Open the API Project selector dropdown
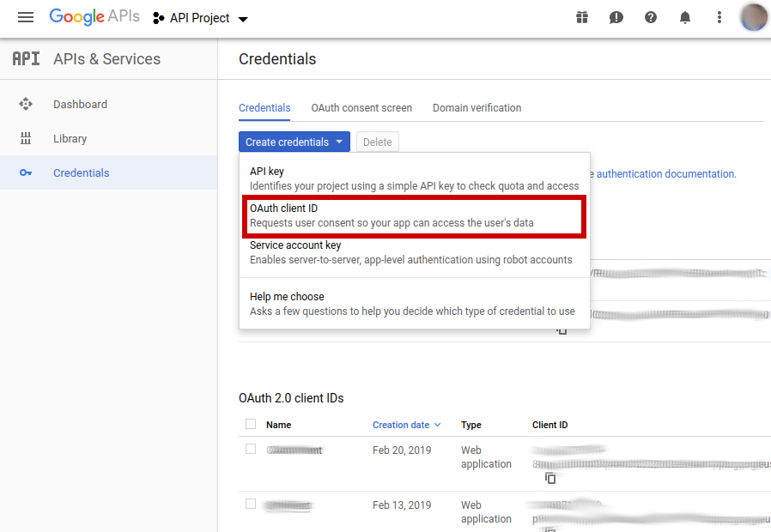Image resolution: width=771 pixels, height=532 pixels. [x=199, y=17]
